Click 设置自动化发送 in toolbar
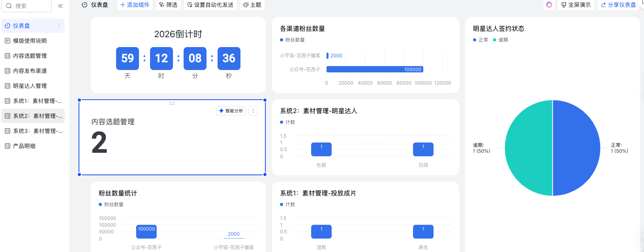 (x=210, y=5)
